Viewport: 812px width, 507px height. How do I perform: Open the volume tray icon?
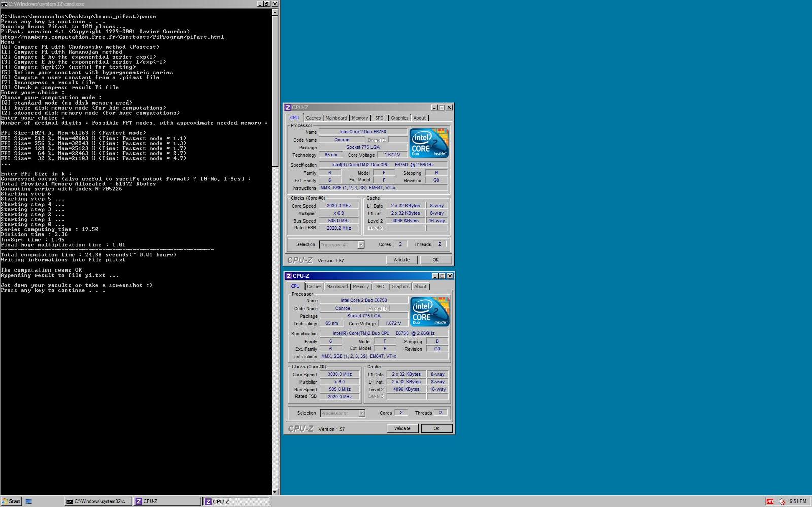[782, 501]
